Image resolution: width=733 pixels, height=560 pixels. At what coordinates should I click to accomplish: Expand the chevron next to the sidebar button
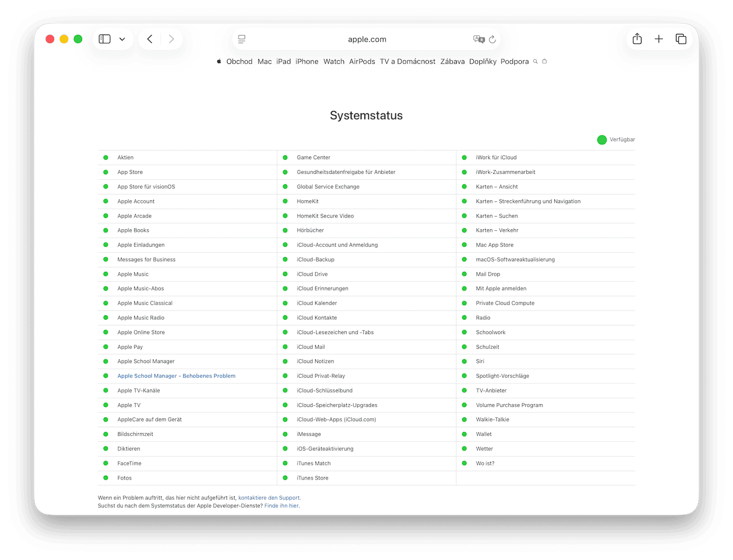(122, 39)
